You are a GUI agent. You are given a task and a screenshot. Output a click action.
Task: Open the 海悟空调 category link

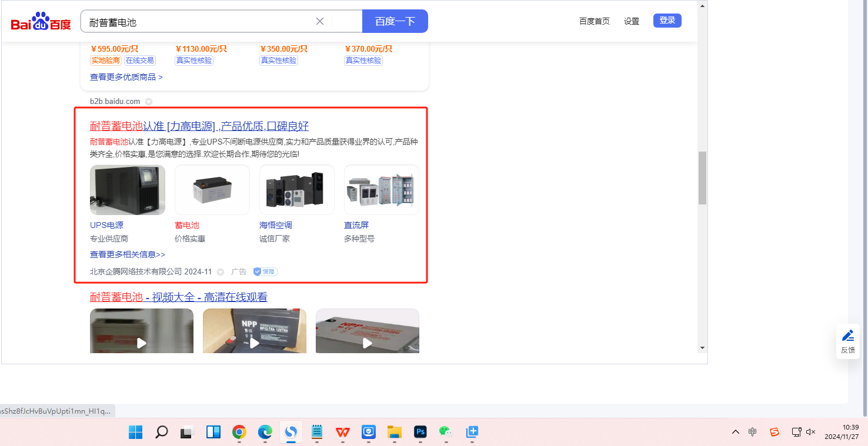point(276,225)
